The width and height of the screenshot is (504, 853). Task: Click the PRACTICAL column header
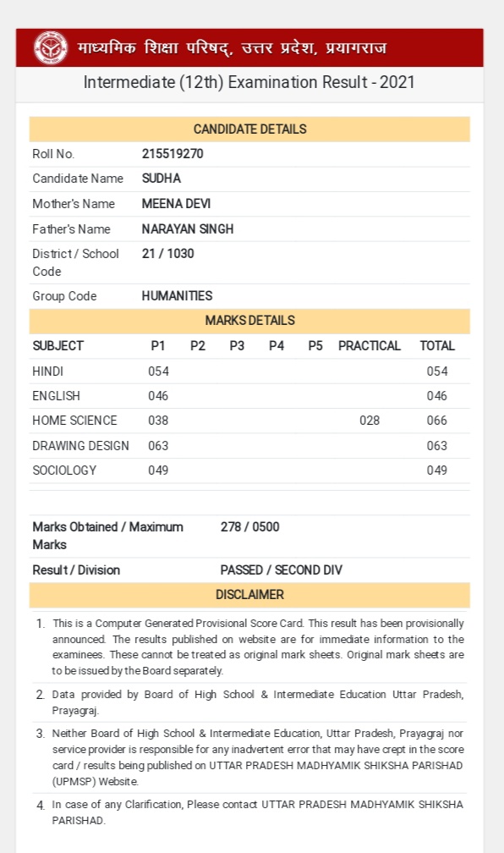coord(370,346)
